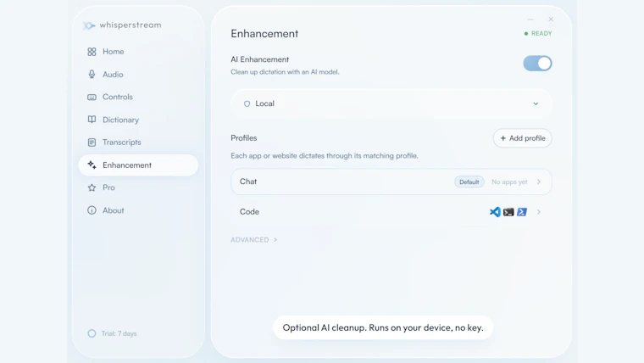Select the Enhancement sidebar item
This screenshot has height=363, width=644.
[x=138, y=165]
